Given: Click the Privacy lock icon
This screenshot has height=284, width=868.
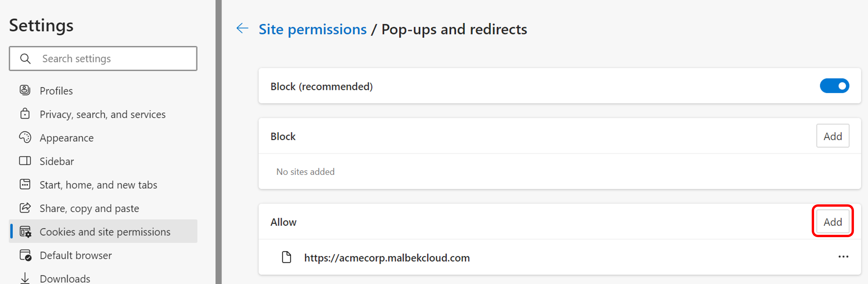Looking at the screenshot, I should 25,114.
